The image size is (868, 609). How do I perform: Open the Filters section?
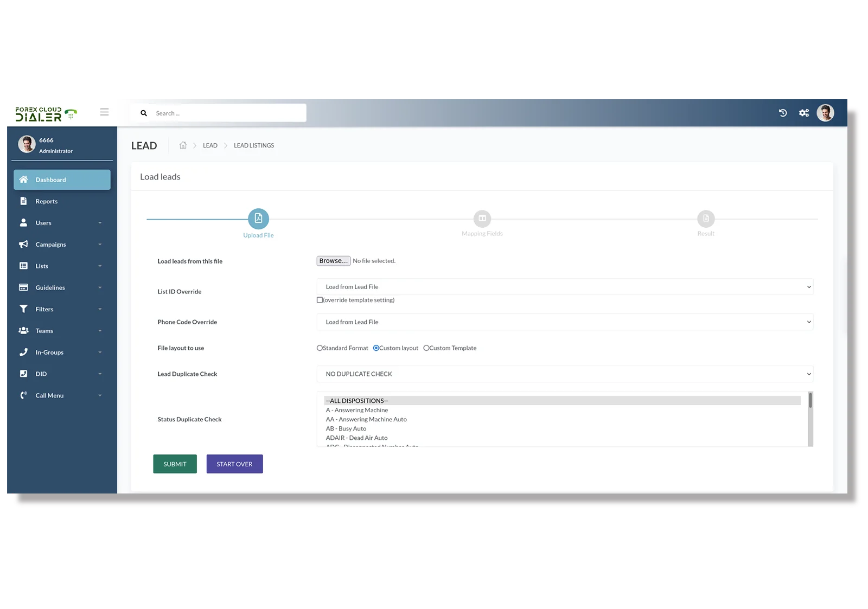click(44, 309)
